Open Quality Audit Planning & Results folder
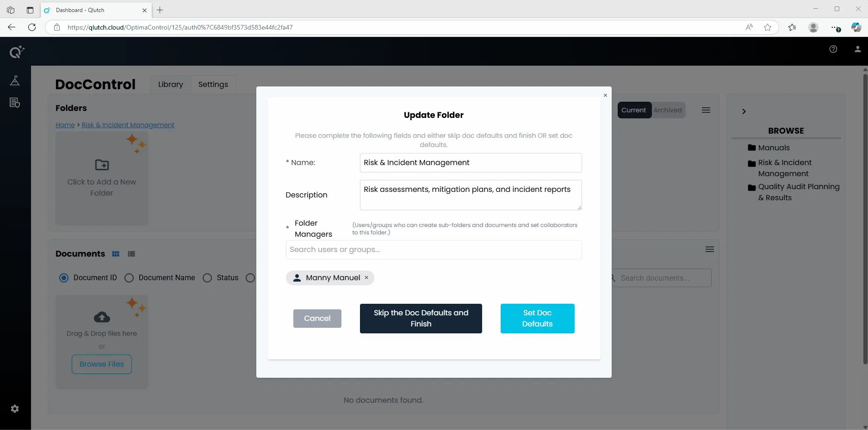Image resolution: width=868 pixels, height=430 pixels. (x=794, y=192)
